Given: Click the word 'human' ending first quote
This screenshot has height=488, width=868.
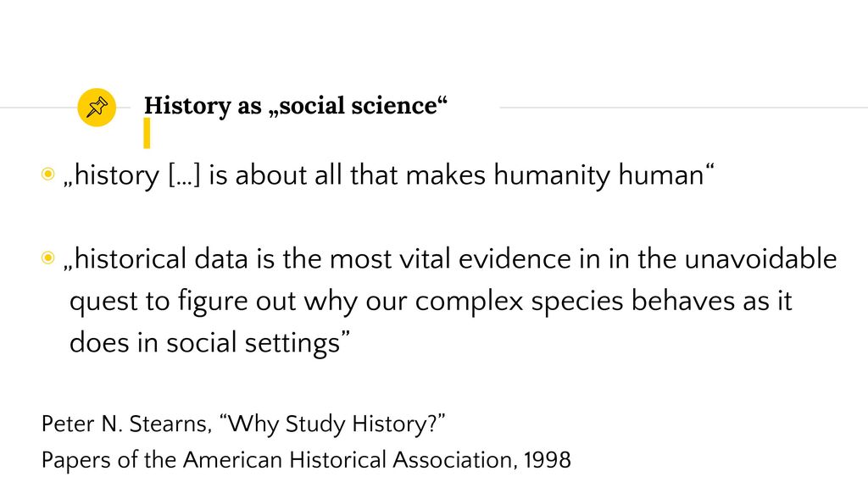Looking at the screenshot, I should 661,175.
